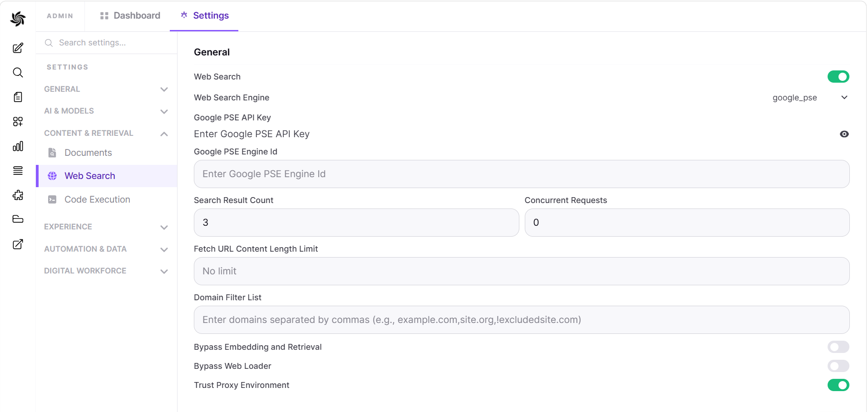This screenshot has height=412, width=868.
Task: Open the puzzle piece extensions icon
Action: pos(18,195)
